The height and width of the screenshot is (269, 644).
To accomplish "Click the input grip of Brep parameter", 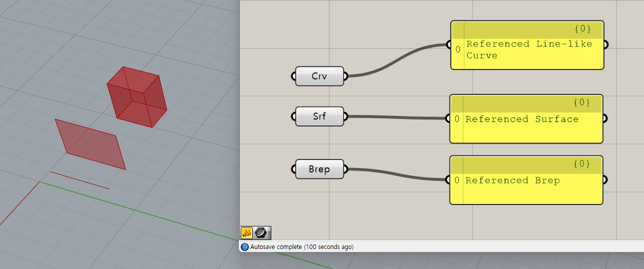I will point(293,169).
